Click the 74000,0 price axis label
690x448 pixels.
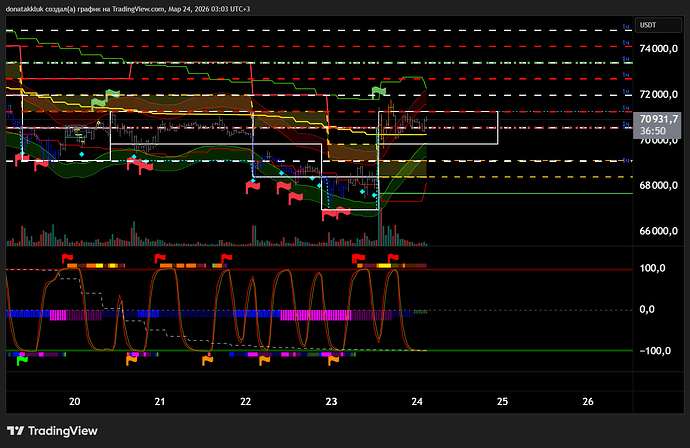661,49
